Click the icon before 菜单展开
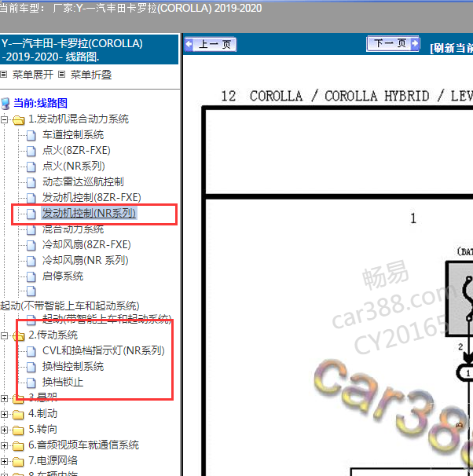Viewport: 473px width, 476px height. click(x=4, y=74)
